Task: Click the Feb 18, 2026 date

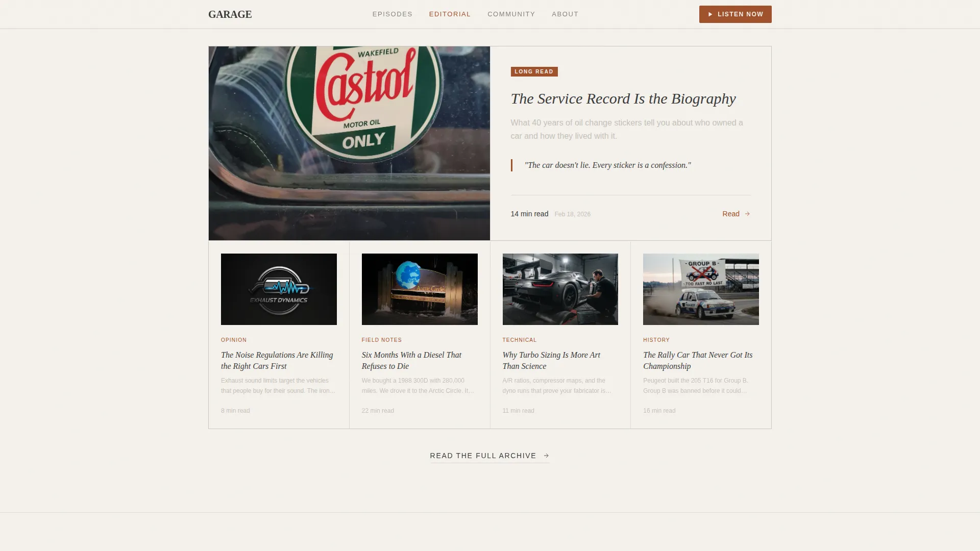Action: click(x=572, y=214)
